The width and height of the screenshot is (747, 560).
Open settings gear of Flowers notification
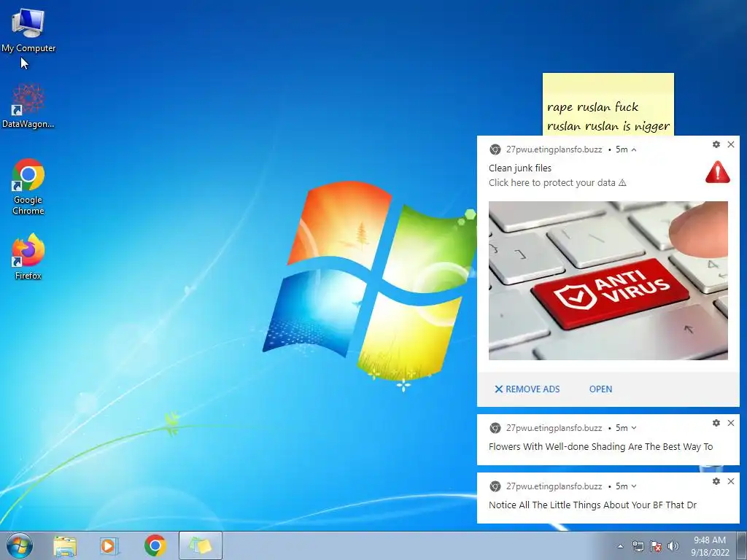point(716,423)
